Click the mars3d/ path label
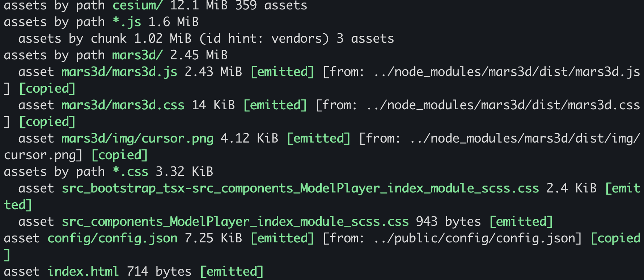The image size is (644, 280). 137,55
